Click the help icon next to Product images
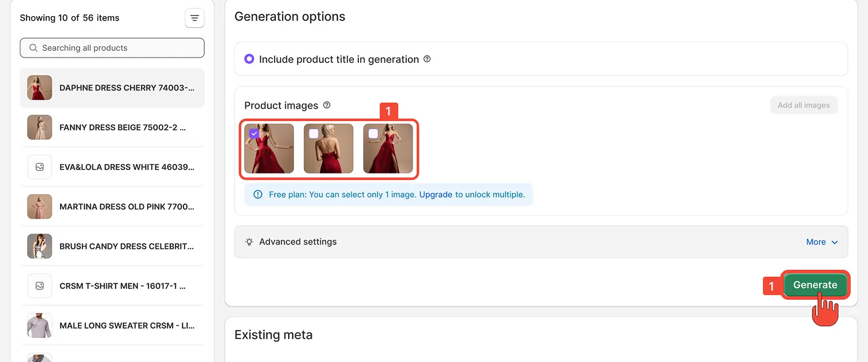The height and width of the screenshot is (362, 868). (x=327, y=105)
